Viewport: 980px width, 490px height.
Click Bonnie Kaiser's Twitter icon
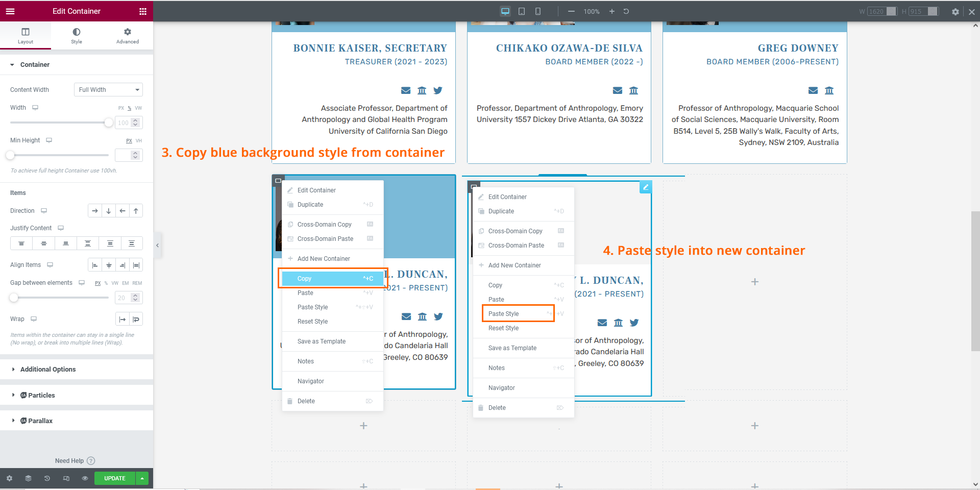tap(438, 90)
